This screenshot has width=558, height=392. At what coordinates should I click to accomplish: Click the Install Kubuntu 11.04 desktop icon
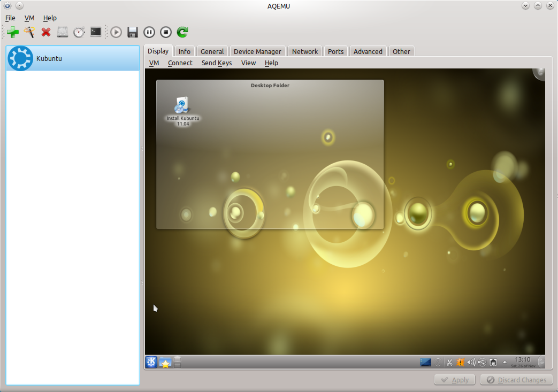(182, 111)
